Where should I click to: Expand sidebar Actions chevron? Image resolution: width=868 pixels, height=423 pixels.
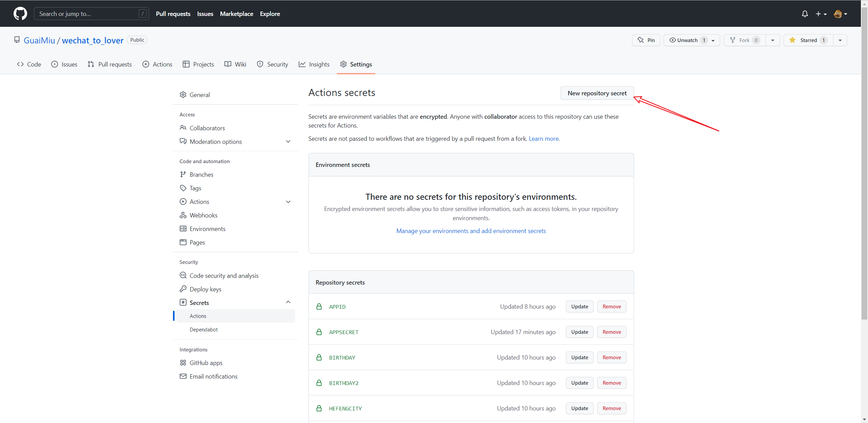point(288,202)
